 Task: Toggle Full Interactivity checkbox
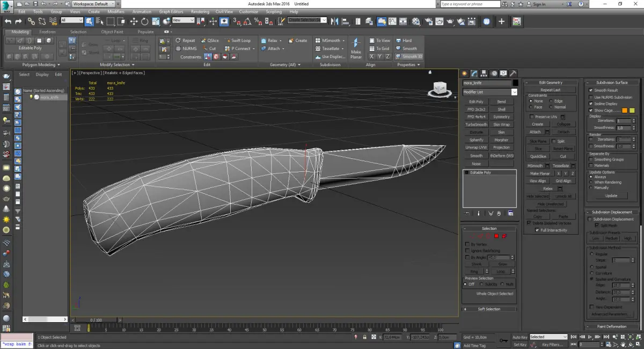[537, 230]
